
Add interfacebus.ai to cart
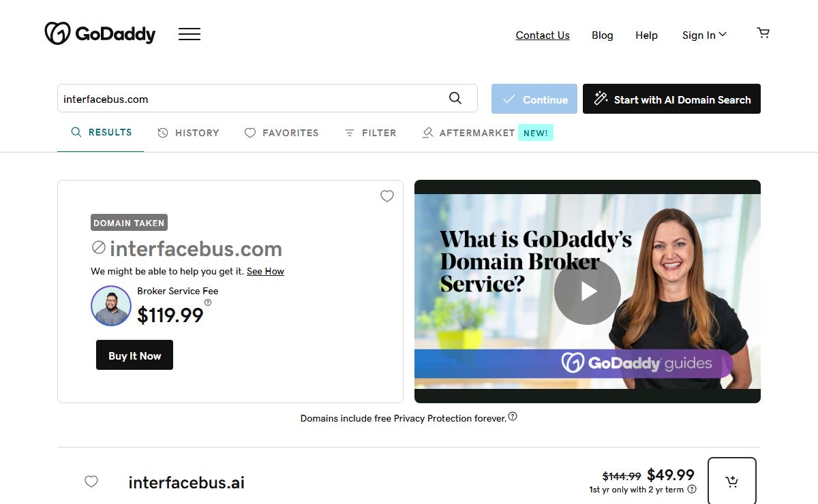coord(732,482)
